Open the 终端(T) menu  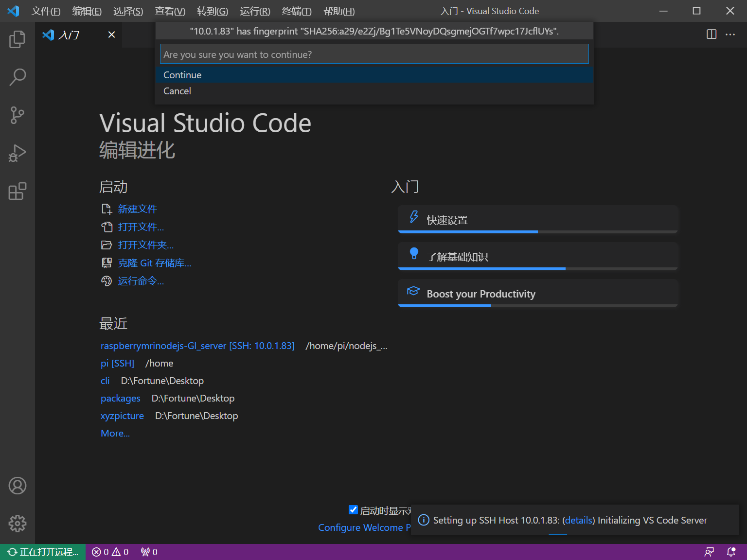pos(297,11)
